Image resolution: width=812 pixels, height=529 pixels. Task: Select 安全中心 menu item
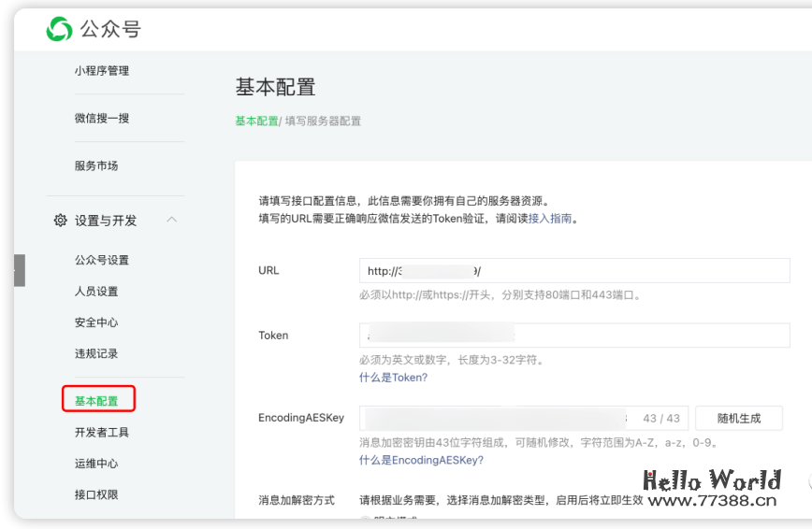tap(96, 322)
